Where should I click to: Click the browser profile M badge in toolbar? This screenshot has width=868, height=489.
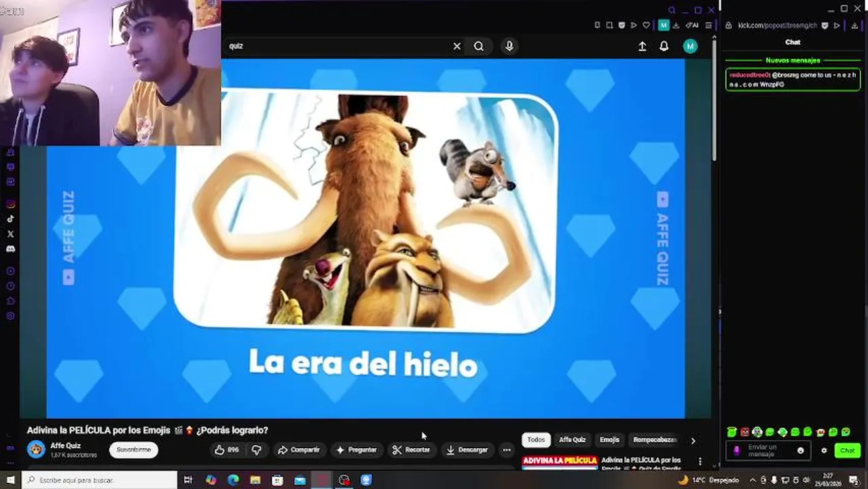[x=664, y=25]
